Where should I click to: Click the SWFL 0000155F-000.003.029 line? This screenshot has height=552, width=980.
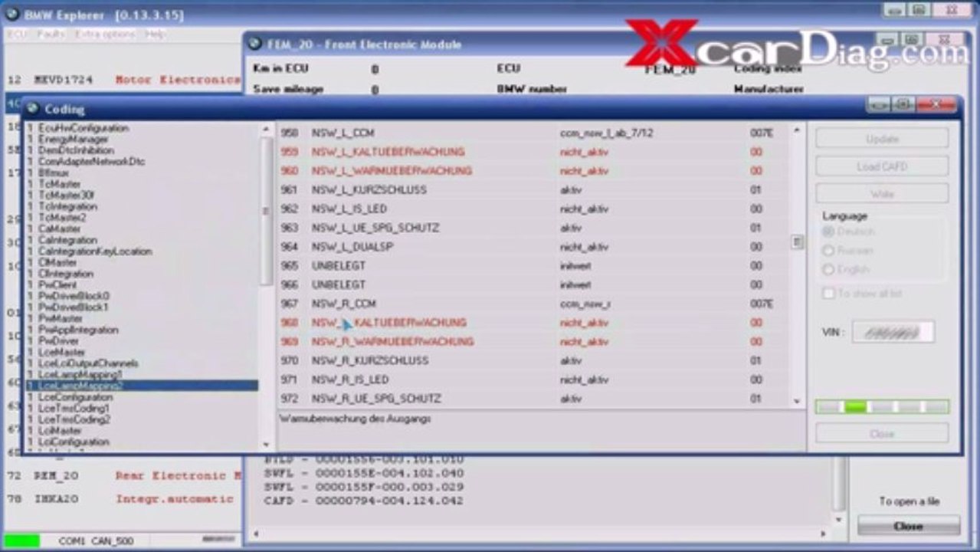(x=363, y=487)
